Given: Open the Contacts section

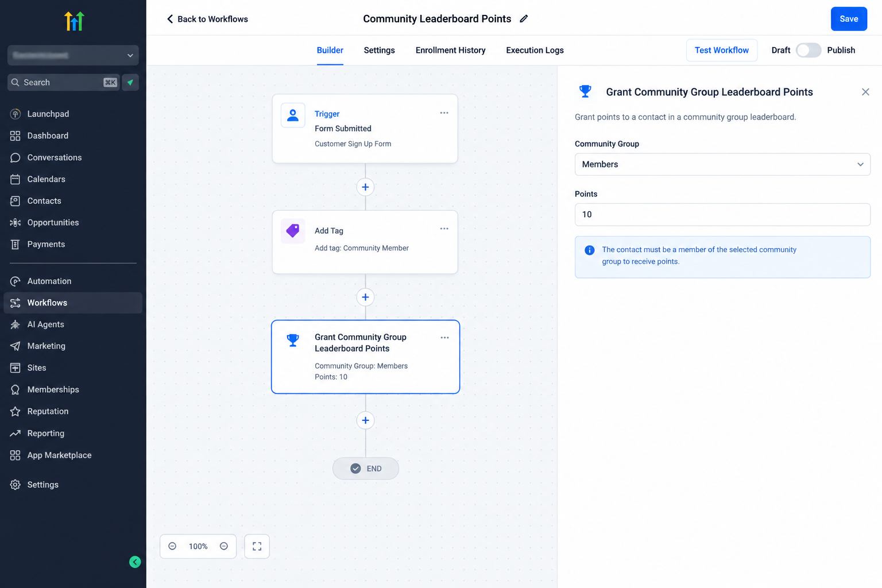Looking at the screenshot, I should tap(73, 201).
